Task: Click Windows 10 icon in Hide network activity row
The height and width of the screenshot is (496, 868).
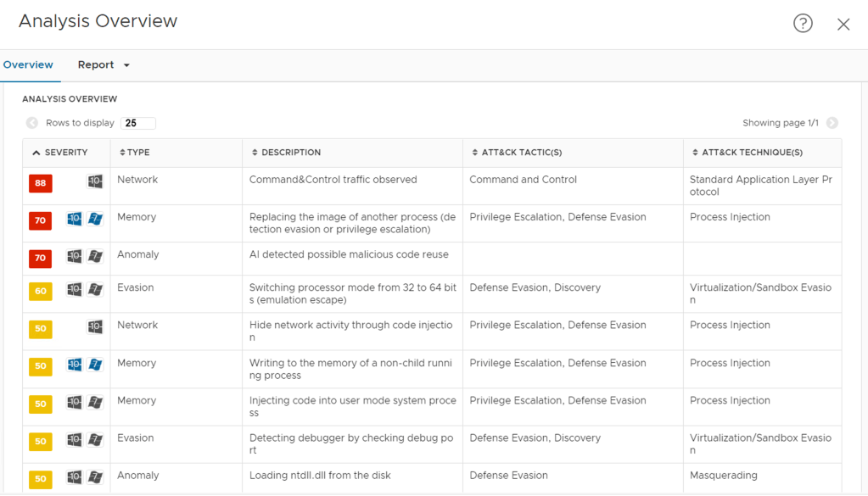Action: (x=95, y=327)
